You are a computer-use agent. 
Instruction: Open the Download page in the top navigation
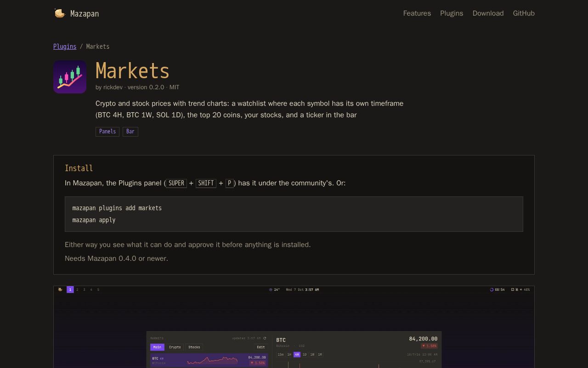point(488,13)
